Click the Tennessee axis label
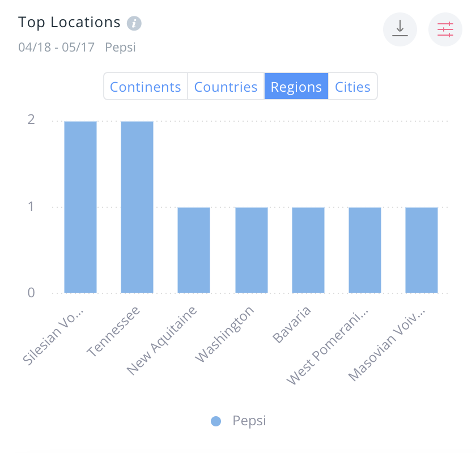 pyautogui.click(x=115, y=331)
